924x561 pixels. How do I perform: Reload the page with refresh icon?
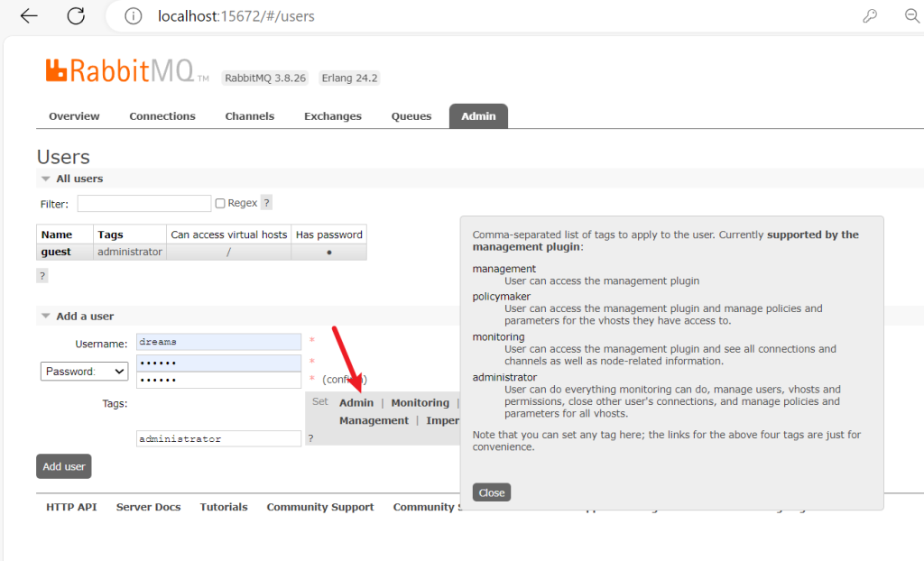[x=77, y=16]
